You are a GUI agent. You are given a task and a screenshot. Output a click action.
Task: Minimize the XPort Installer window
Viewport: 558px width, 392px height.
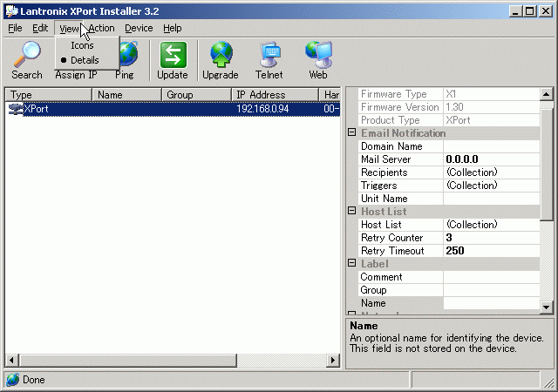[515, 11]
